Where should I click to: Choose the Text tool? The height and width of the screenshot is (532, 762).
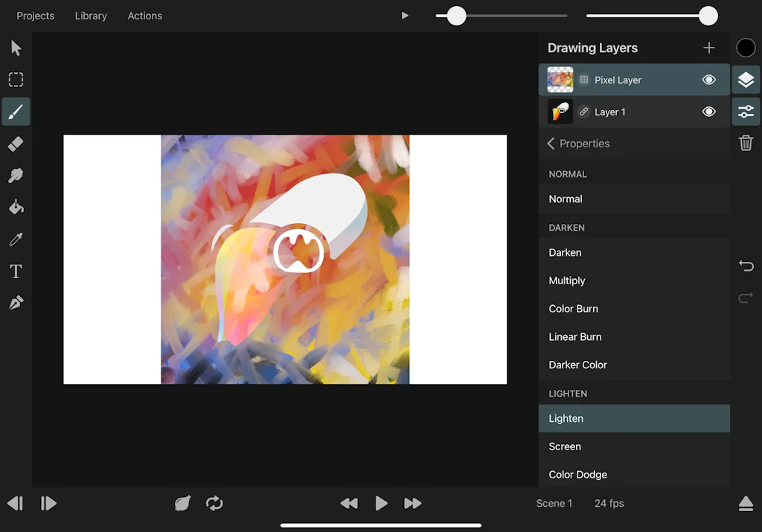pos(16,272)
